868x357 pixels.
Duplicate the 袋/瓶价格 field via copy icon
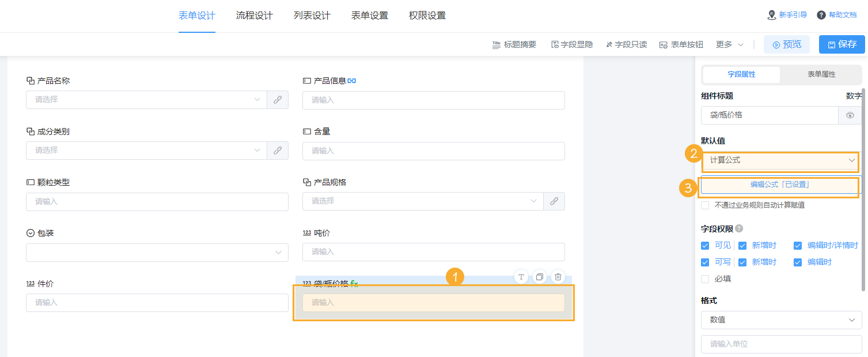click(539, 277)
